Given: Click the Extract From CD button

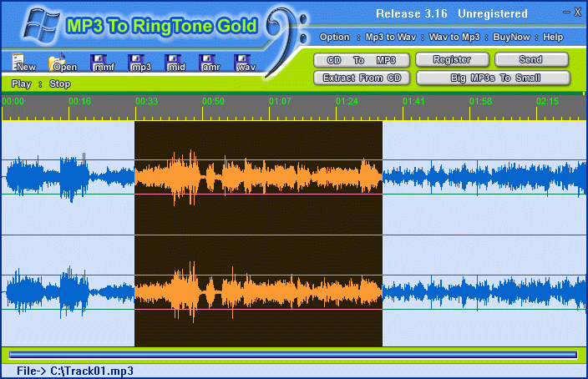Looking at the screenshot, I should click(x=362, y=78).
